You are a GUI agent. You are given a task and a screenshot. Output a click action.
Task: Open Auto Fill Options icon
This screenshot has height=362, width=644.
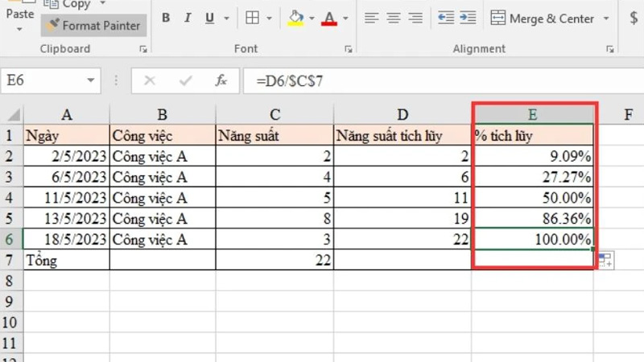605,261
